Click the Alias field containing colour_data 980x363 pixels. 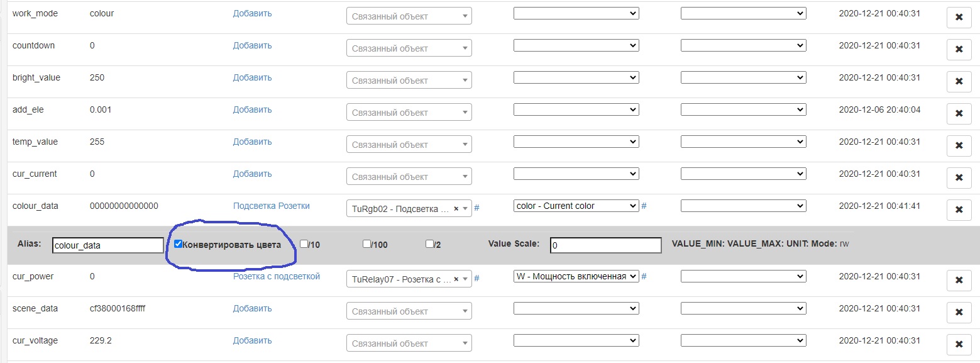[107, 245]
